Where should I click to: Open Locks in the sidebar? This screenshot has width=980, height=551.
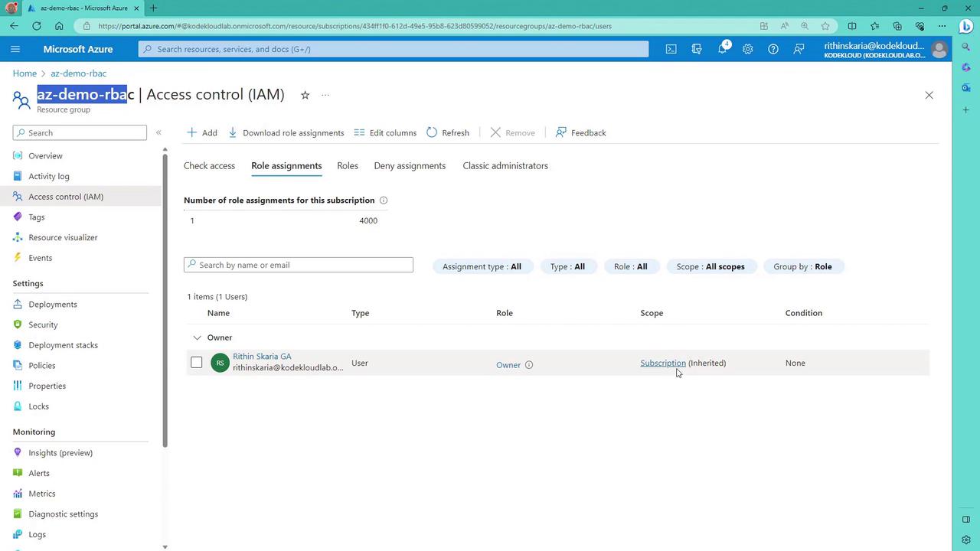coord(38,406)
